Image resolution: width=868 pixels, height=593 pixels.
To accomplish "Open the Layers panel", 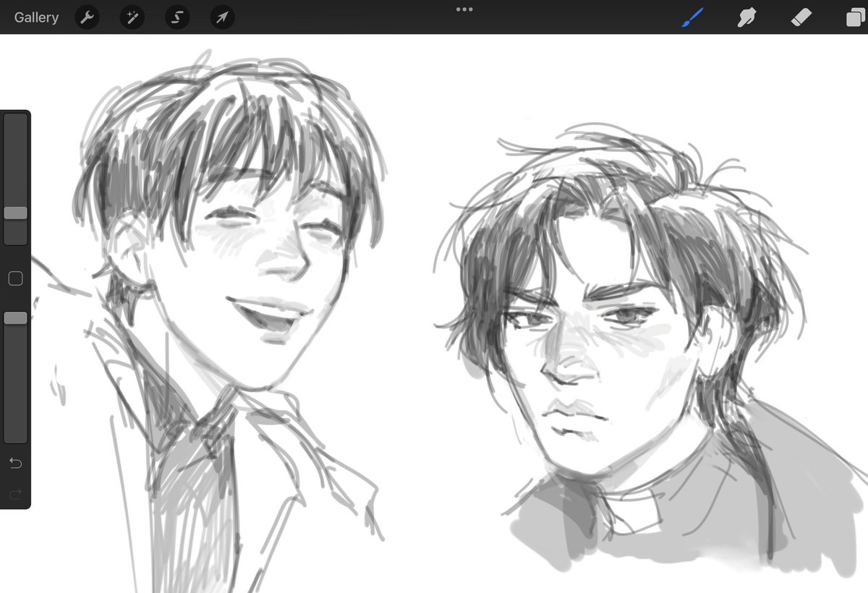I will click(855, 17).
